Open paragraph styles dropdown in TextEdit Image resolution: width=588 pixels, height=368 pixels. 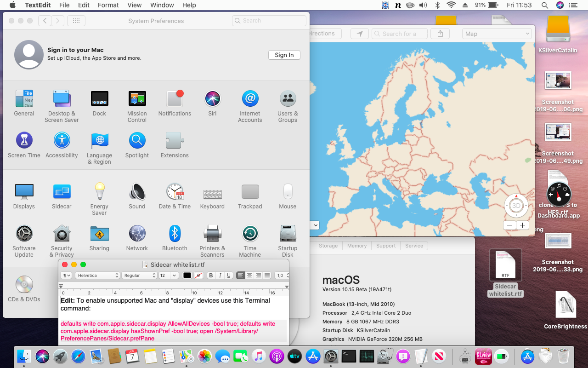tap(67, 276)
